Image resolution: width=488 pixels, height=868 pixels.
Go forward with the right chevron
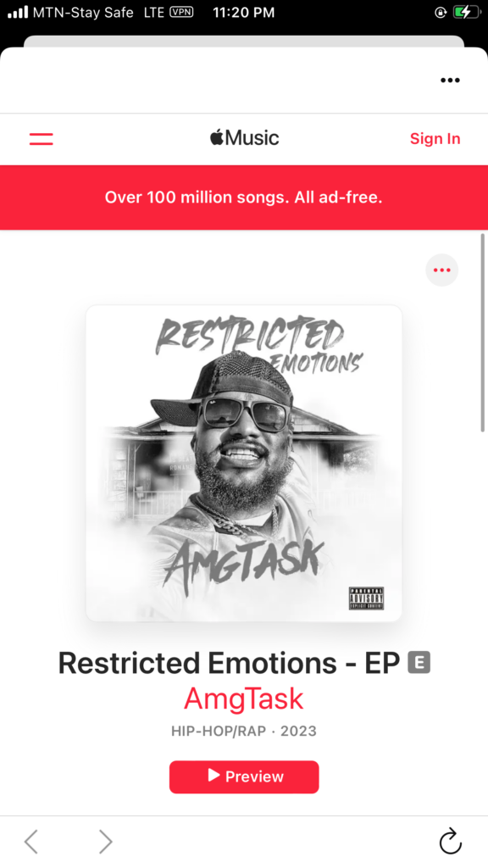(x=105, y=842)
